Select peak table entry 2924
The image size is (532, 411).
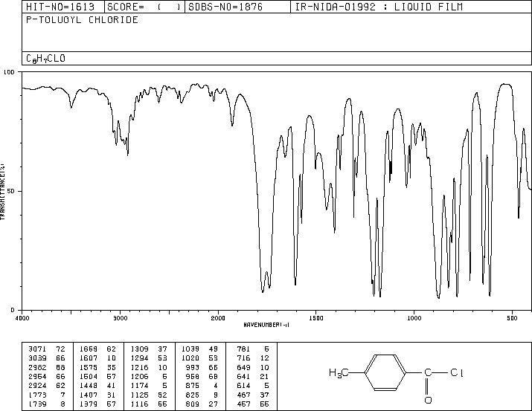37,386
